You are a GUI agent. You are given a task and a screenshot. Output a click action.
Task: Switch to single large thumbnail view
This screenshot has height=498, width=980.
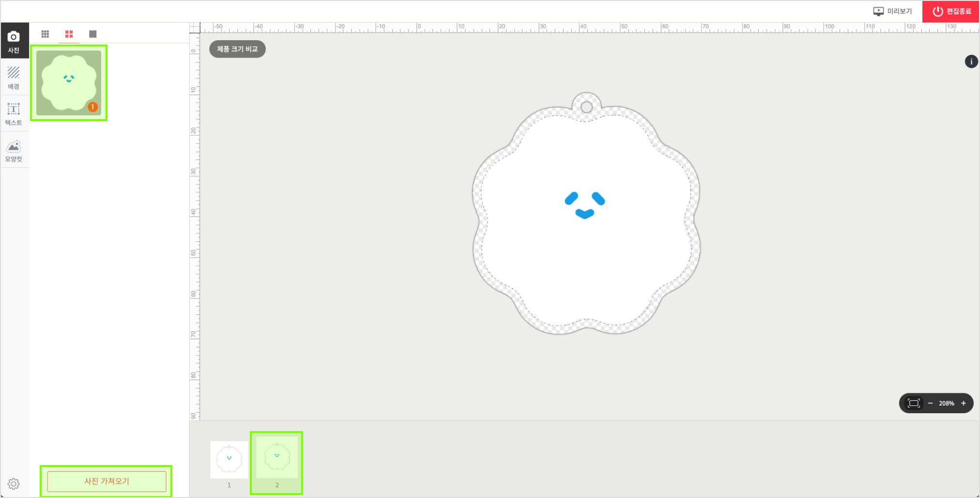[x=92, y=34]
